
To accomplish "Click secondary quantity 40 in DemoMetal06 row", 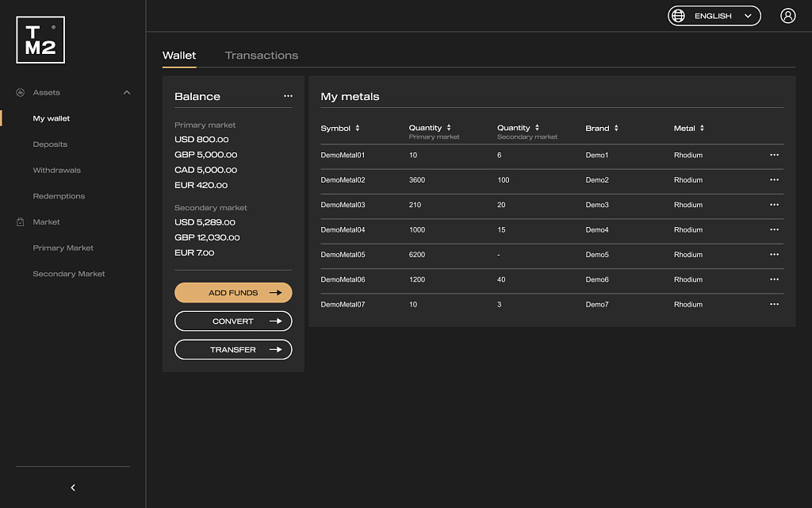I will coord(501,279).
